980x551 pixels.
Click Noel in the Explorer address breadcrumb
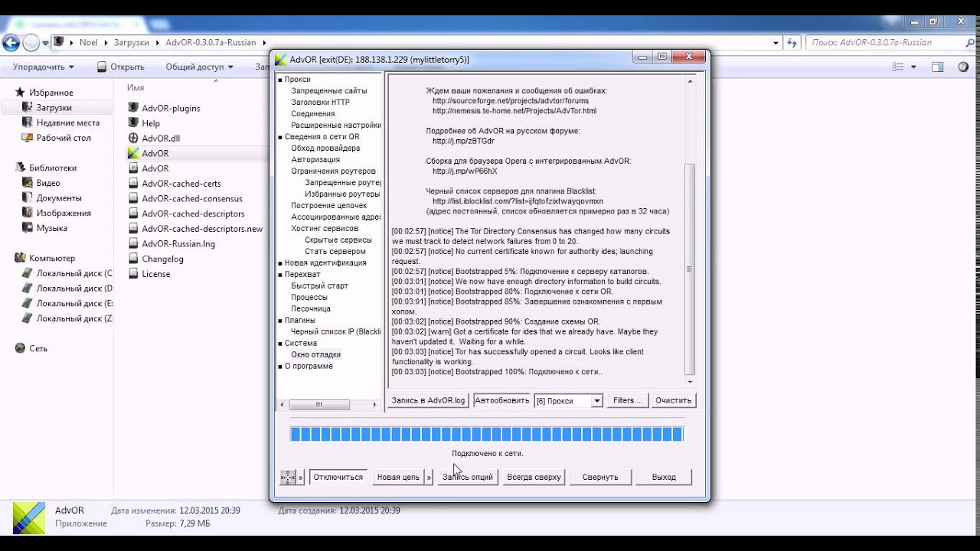[x=89, y=43]
